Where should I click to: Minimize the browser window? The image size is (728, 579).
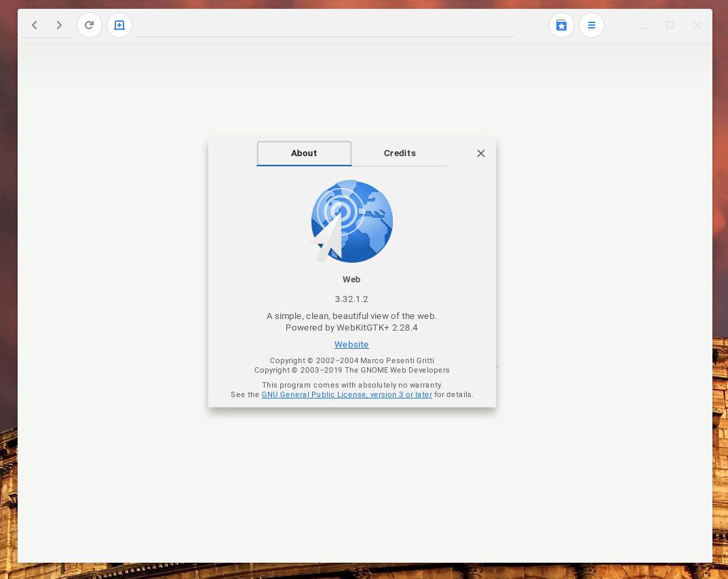pyautogui.click(x=643, y=25)
